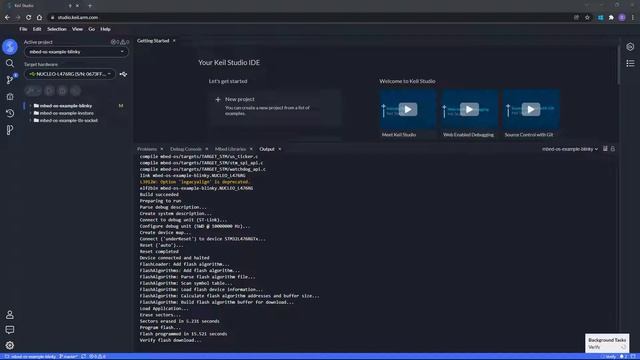The width and height of the screenshot is (640, 360).
Task: Click the Background Tasks Verify popup
Action: 607,343
